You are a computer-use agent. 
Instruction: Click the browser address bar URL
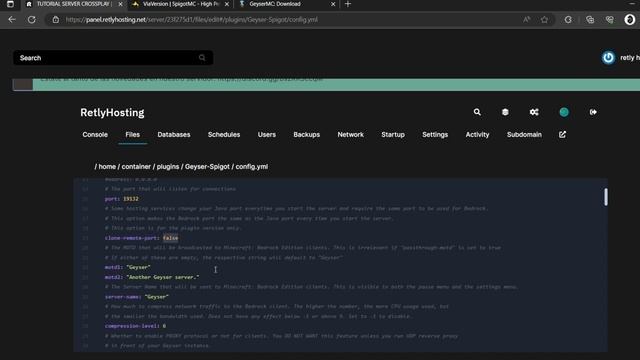(x=192, y=20)
